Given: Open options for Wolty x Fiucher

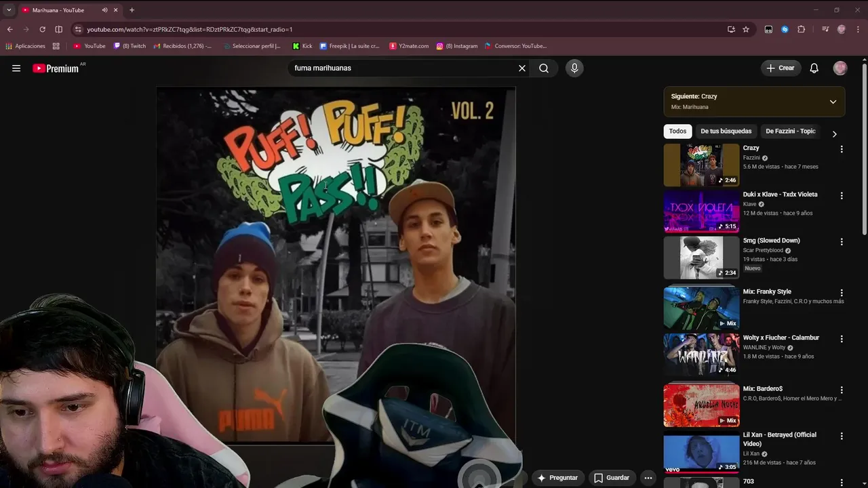Looking at the screenshot, I should coord(842,338).
